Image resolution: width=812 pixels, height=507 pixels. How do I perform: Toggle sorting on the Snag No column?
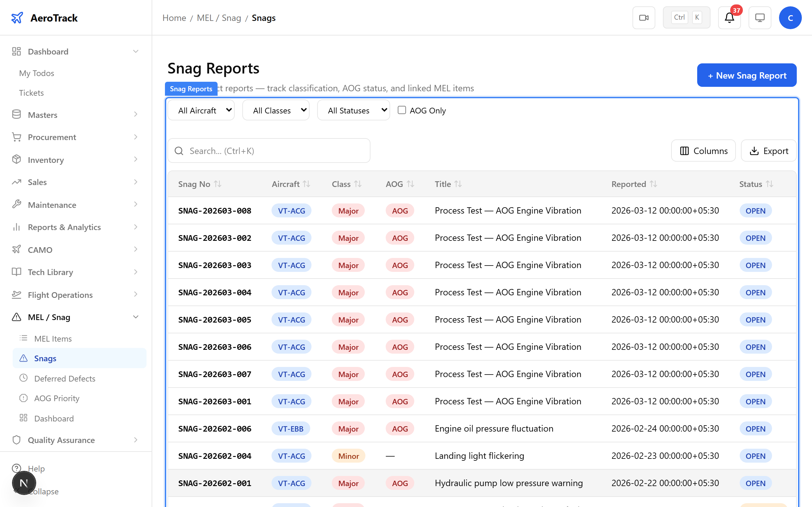click(x=218, y=184)
